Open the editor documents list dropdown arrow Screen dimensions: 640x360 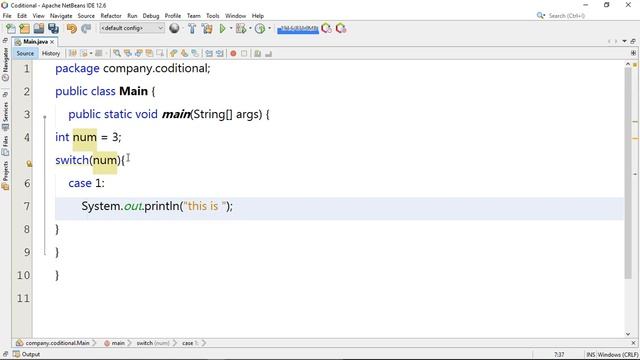624,42
